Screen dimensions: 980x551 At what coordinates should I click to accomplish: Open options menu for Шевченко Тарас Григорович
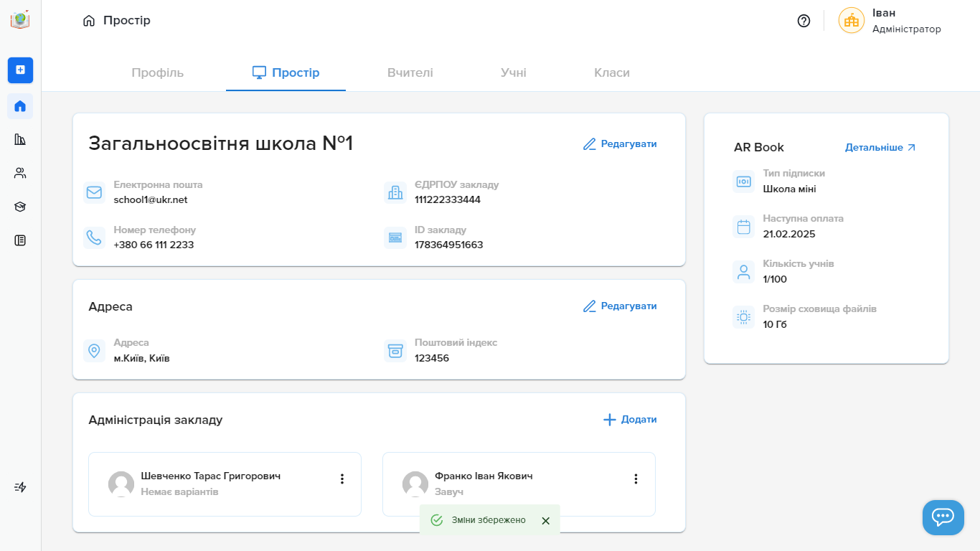click(342, 479)
